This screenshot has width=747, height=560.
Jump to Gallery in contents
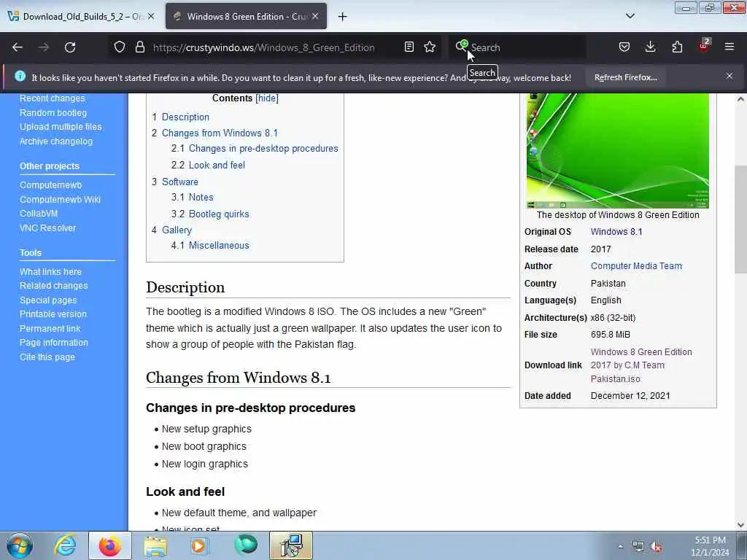click(177, 230)
